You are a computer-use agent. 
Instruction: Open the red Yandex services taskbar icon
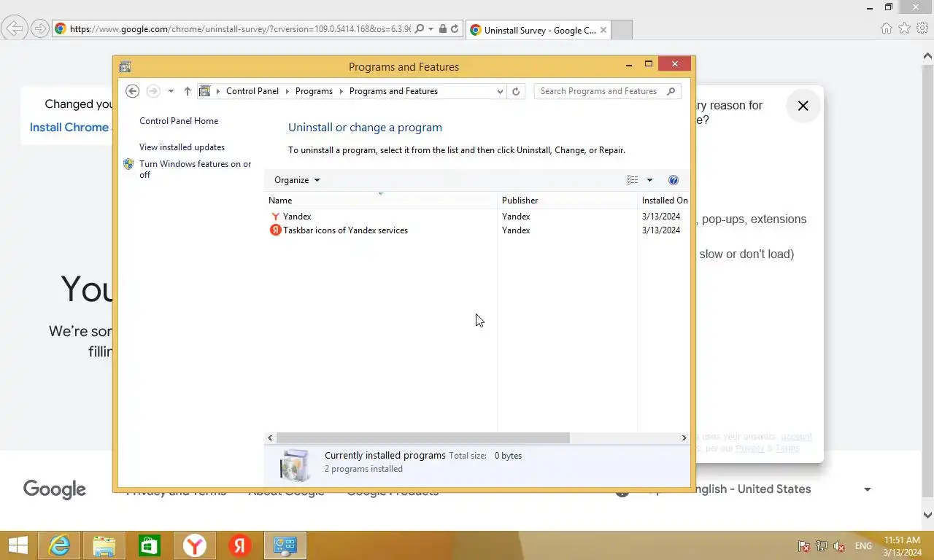pos(240,545)
